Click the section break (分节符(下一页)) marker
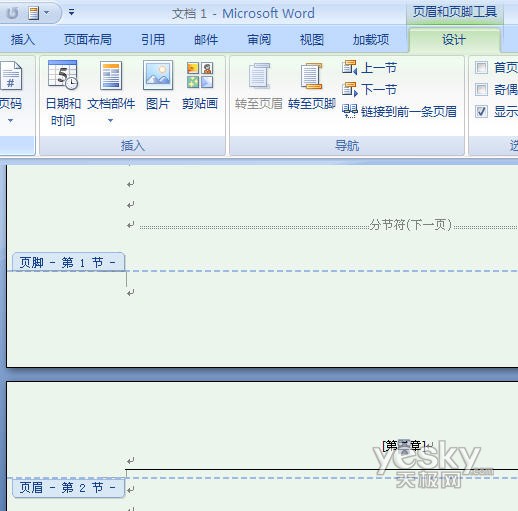 pos(411,225)
